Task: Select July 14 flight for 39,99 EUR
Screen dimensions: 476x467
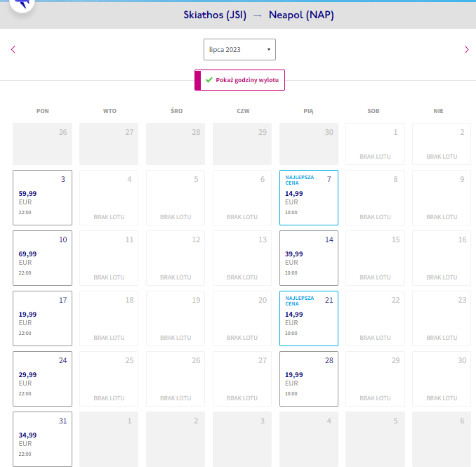Action: [309, 258]
